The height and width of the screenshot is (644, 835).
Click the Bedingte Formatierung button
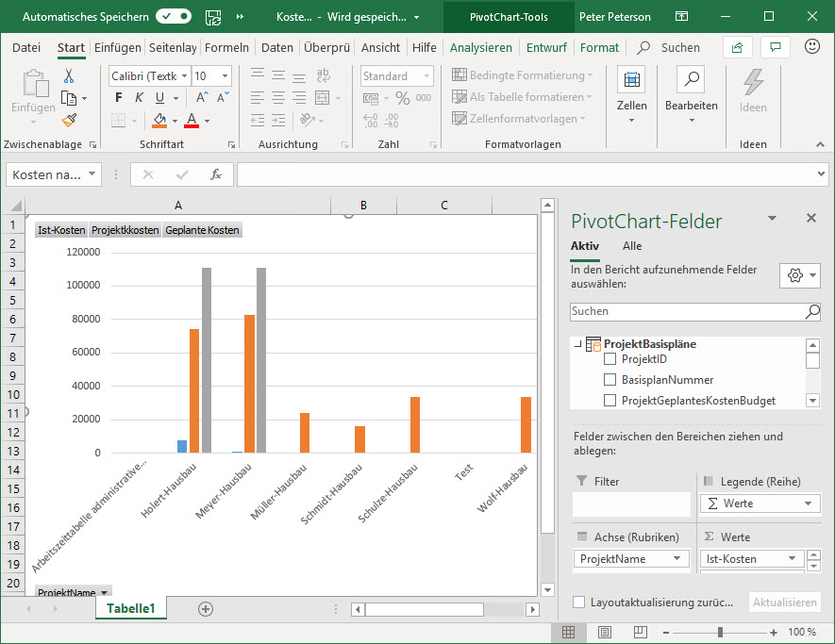click(x=522, y=75)
